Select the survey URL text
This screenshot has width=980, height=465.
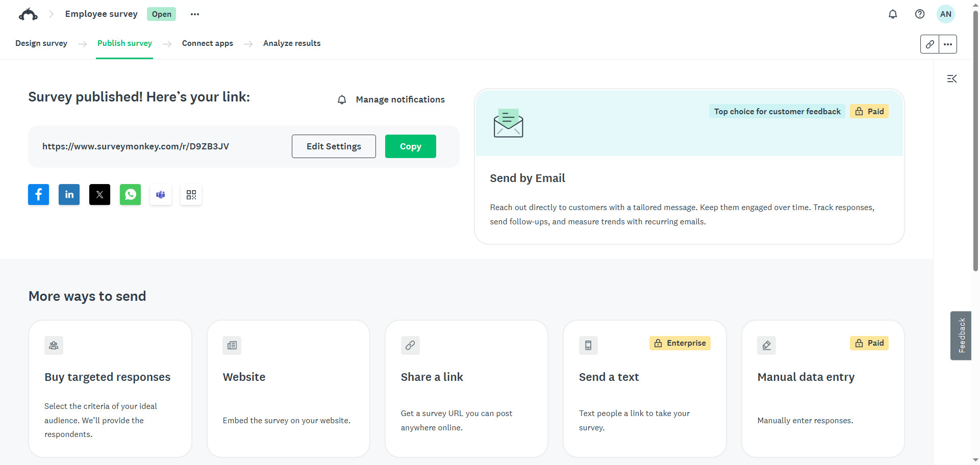point(136,146)
